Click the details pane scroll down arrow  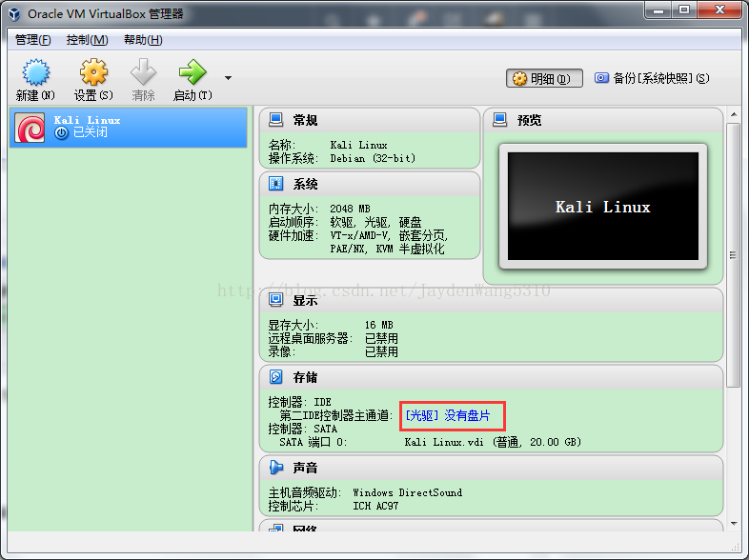pyautogui.click(x=734, y=524)
